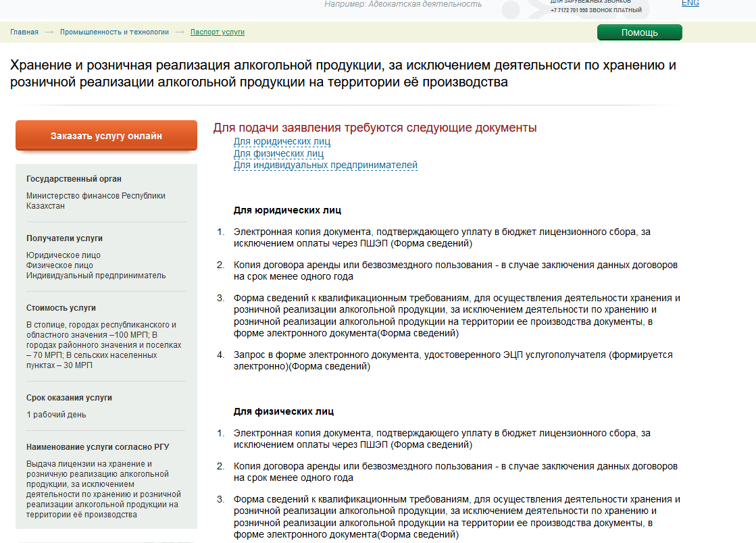Click the arrow icon after Главная breadcrumb
Viewport: 756px width, 543px height.
tap(49, 32)
